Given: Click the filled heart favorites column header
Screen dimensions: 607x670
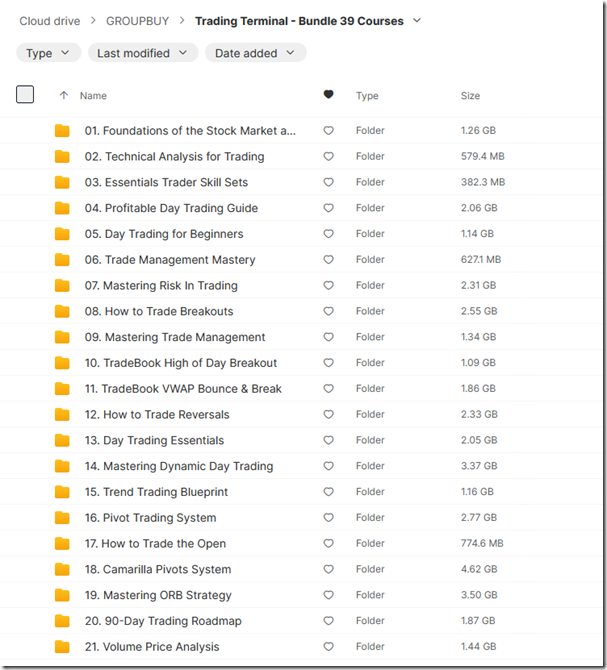Looking at the screenshot, I should 328,94.
